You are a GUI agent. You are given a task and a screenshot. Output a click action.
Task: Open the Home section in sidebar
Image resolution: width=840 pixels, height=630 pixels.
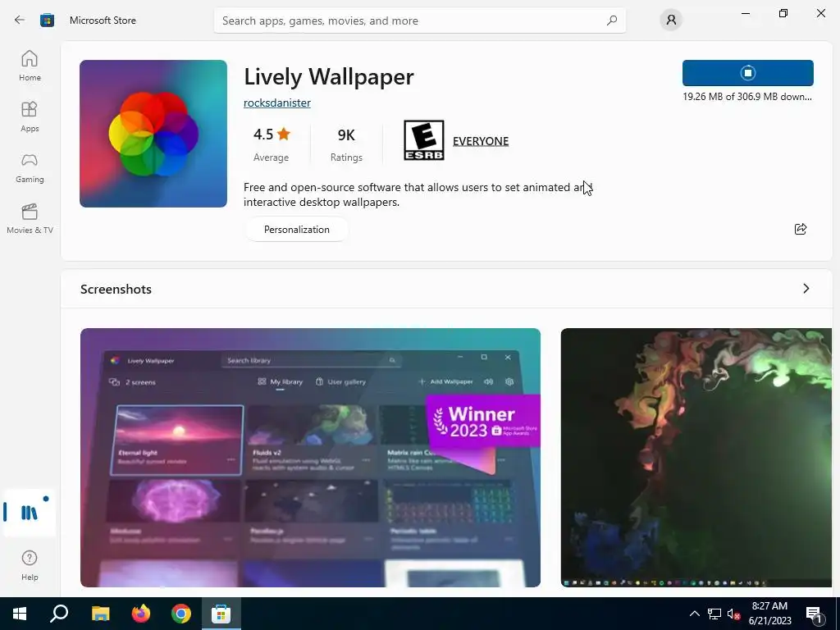click(30, 66)
